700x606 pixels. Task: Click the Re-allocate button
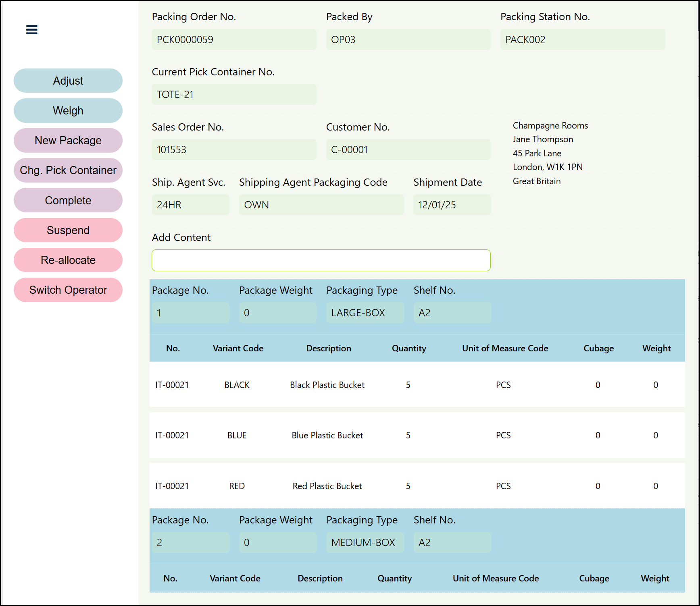tap(68, 260)
